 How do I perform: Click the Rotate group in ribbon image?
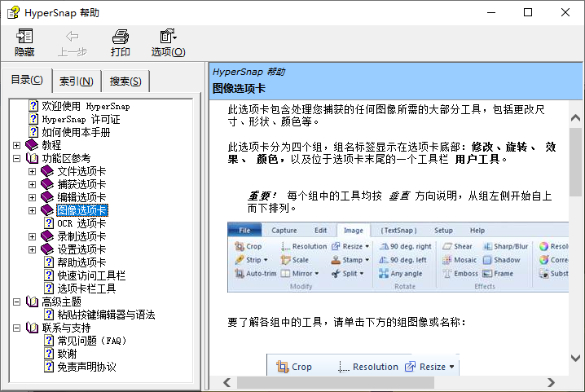(405, 286)
